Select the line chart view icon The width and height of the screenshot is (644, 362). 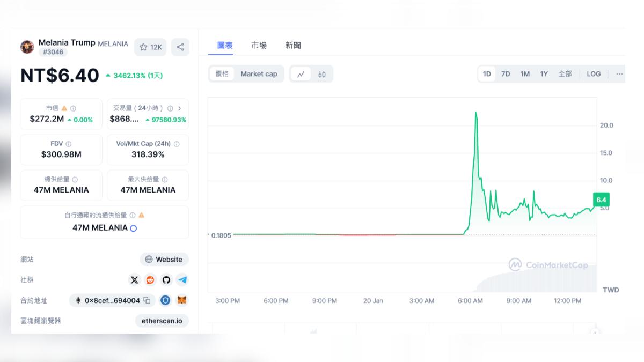301,74
